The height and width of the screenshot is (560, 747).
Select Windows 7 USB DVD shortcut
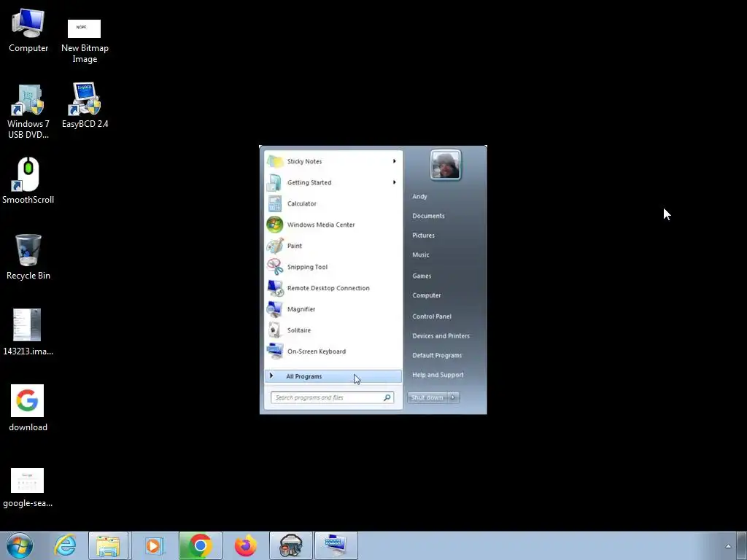point(28,112)
